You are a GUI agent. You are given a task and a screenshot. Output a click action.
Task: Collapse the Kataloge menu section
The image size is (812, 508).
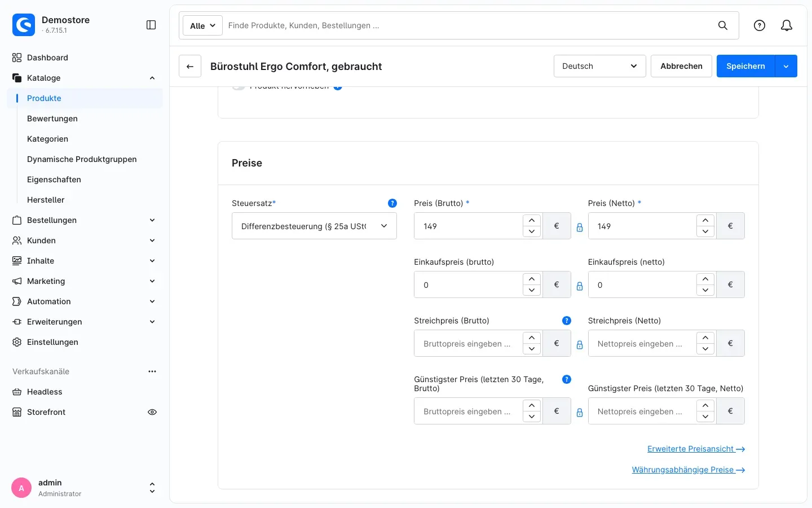(152, 78)
